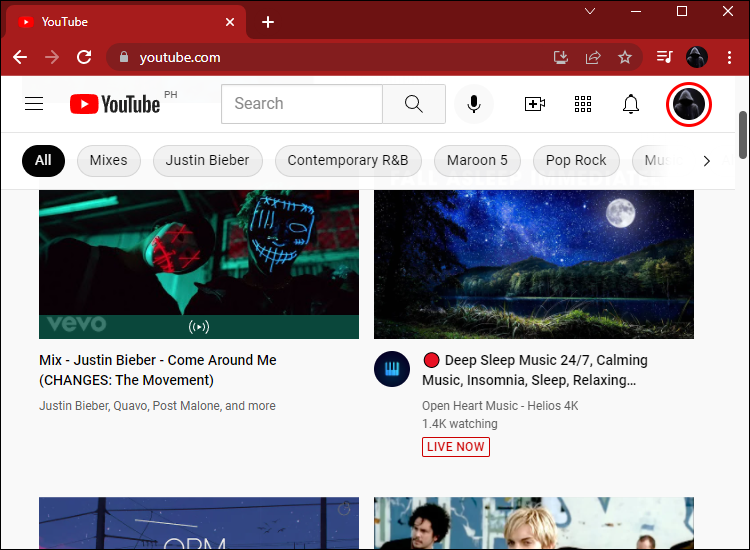Open Open Heart Music - Helios 4K channel
The width and height of the screenshot is (750, 550).
(x=500, y=406)
